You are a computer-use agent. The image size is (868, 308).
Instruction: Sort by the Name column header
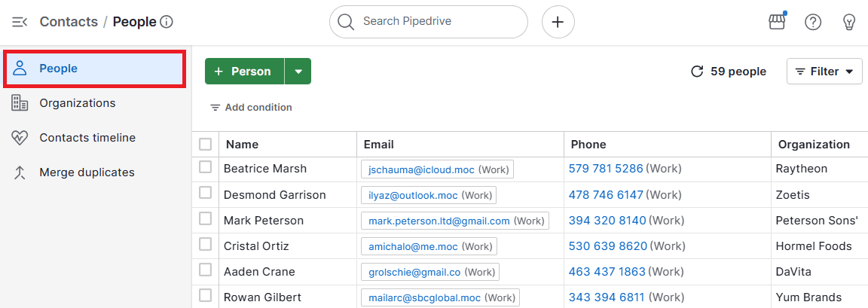[289, 145]
